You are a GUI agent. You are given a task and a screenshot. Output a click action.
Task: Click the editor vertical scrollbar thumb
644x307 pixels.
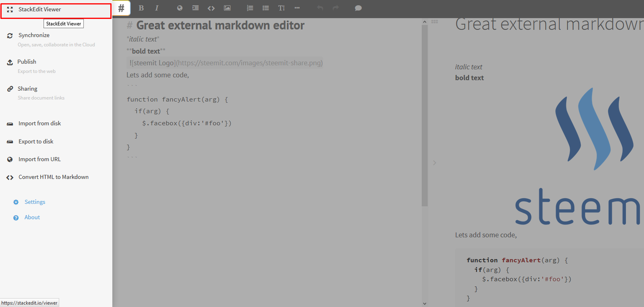coord(425,115)
